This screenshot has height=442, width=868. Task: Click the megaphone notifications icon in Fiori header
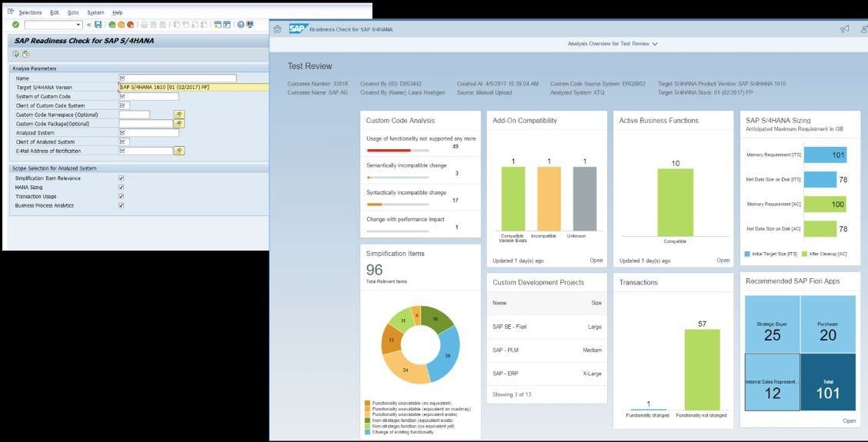point(844,29)
